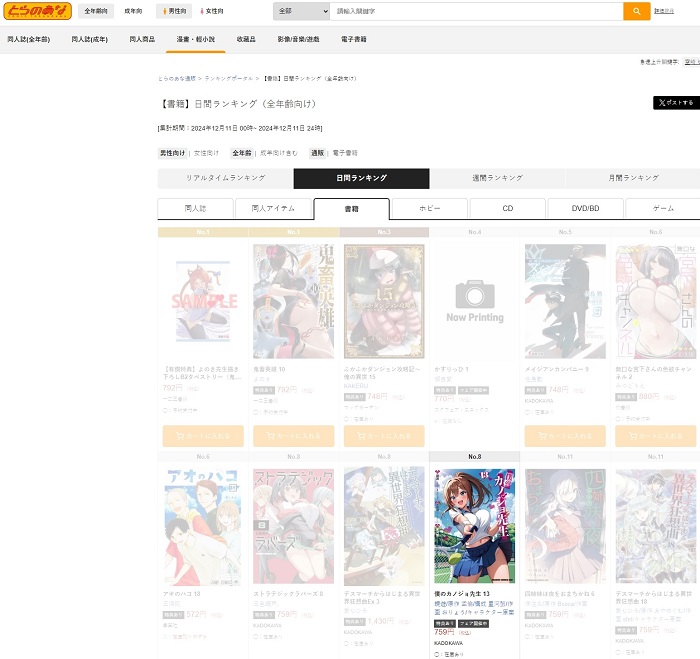700x659 pixels.
Task: Open the DVD/BD category tab
Action: point(585,209)
